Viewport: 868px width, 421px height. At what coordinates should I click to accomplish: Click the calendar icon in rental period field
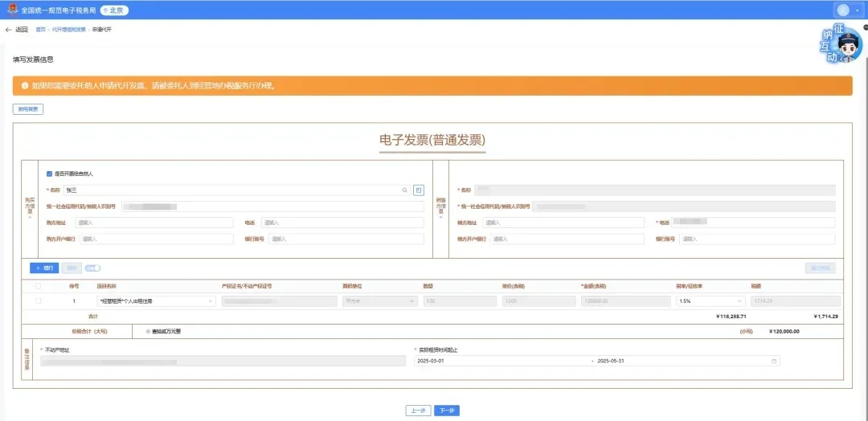point(774,362)
